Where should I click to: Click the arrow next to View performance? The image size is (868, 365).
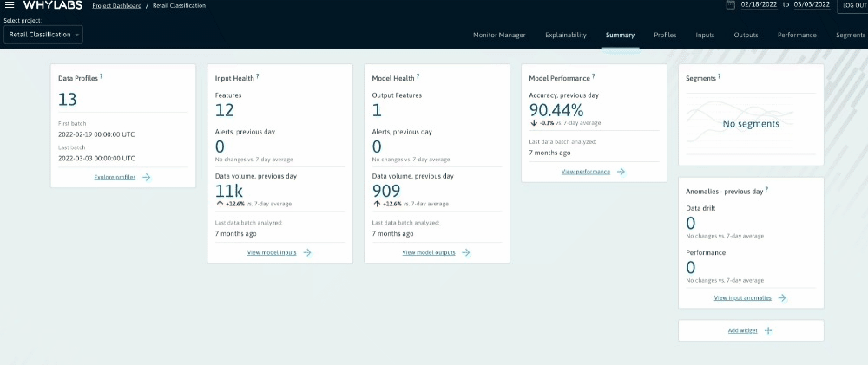(x=621, y=172)
